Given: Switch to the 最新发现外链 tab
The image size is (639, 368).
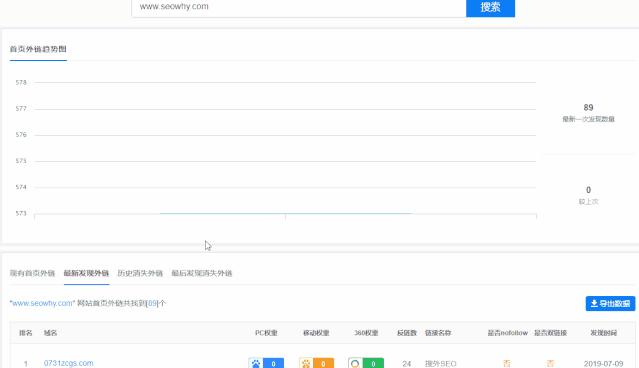Looking at the screenshot, I should point(86,273).
